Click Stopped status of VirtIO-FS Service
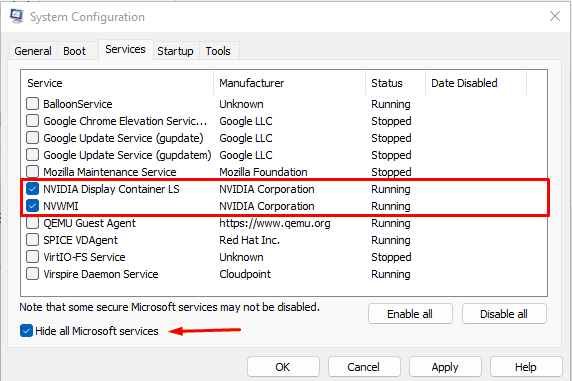Viewport: 572px width, 381px height. (391, 257)
